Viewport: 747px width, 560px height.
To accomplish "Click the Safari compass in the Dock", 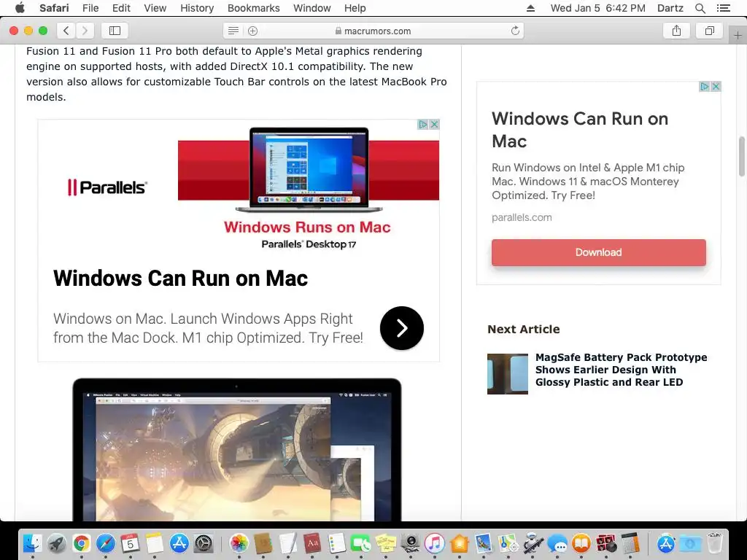I will click(x=106, y=543).
